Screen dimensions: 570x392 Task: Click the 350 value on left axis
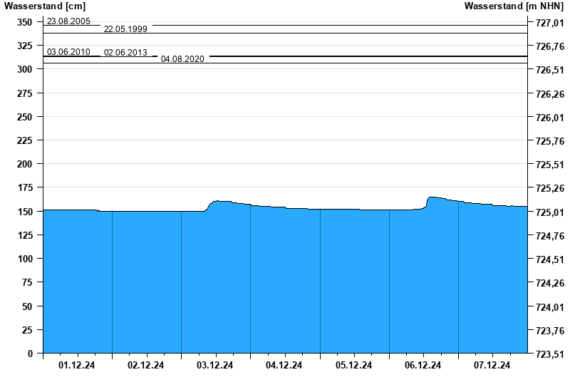click(25, 22)
